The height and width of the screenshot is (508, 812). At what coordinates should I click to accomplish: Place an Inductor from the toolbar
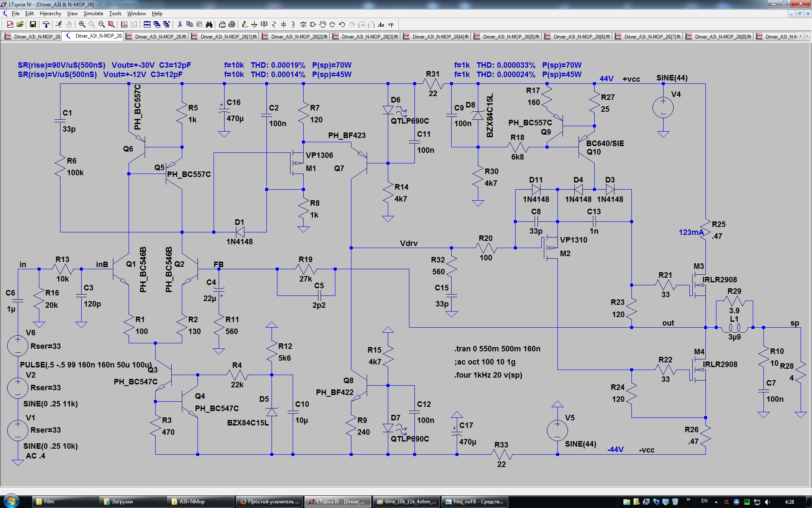tap(293, 25)
